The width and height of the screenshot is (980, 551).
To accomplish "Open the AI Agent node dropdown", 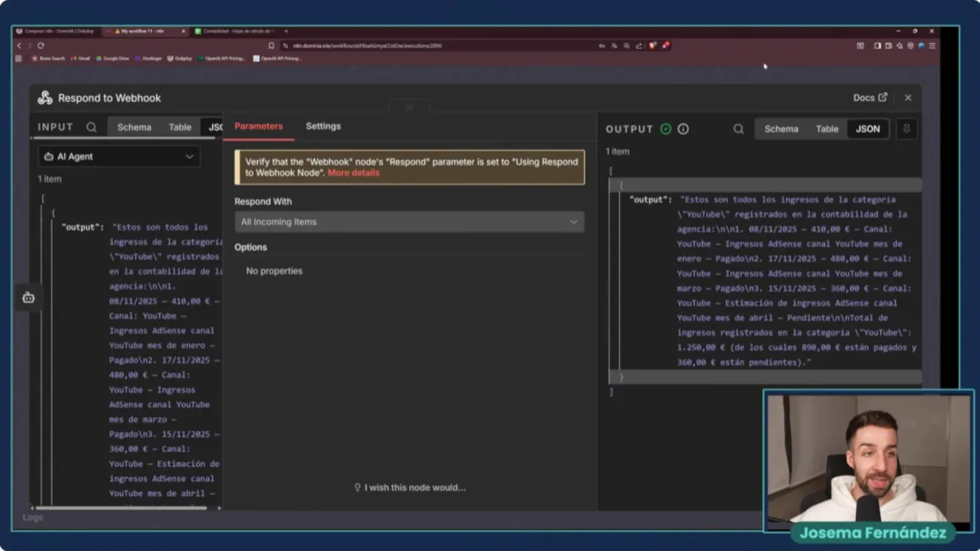I will pos(119,156).
